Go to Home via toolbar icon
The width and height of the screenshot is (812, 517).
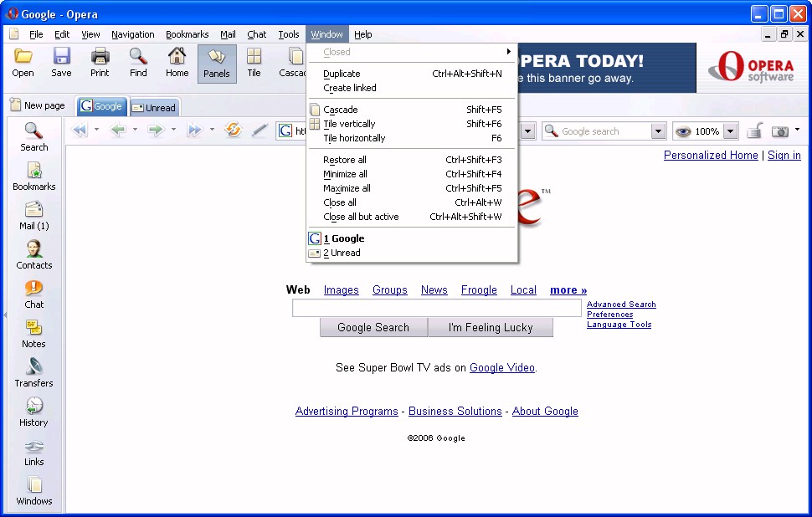pyautogui.click(x=177, y=56)
